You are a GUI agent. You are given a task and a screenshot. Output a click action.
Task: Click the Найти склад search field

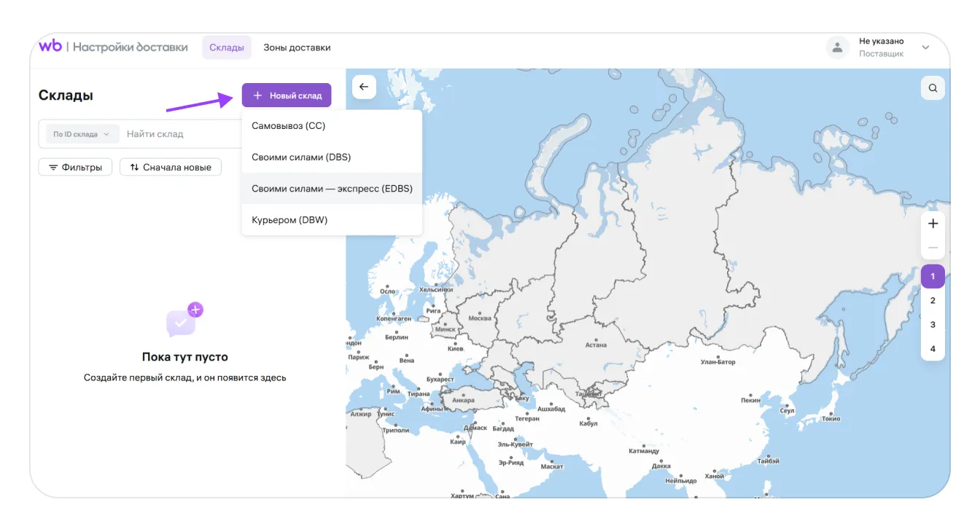tap(179, 134)
